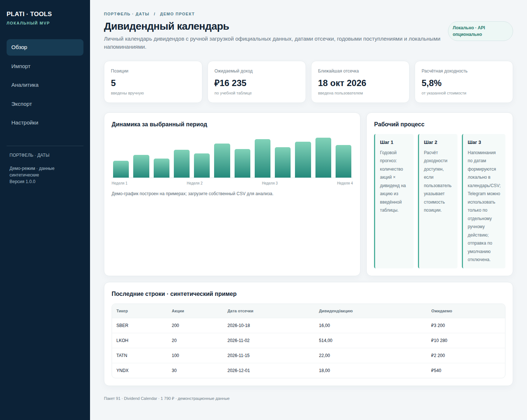This screenshot has width=527, height=420.
Task: Select the Ожидаемый доход card showing ₽16 235
Action: tap(257, 82)
